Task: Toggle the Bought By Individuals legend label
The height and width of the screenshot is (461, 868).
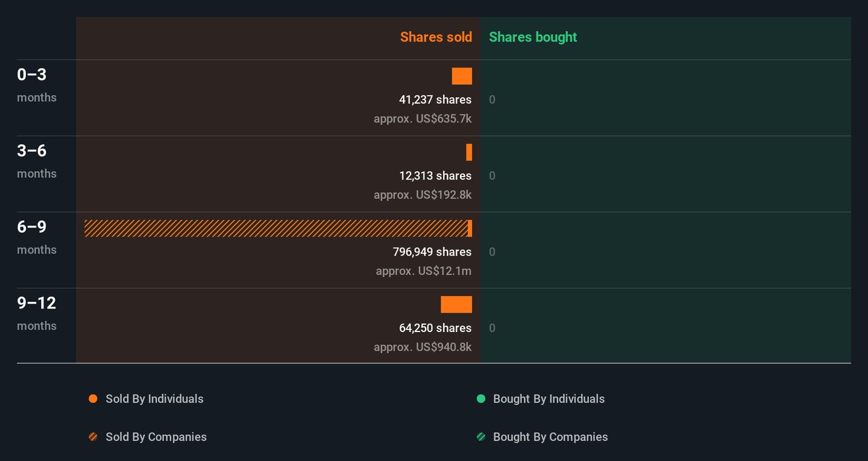Action: [549, 399]
